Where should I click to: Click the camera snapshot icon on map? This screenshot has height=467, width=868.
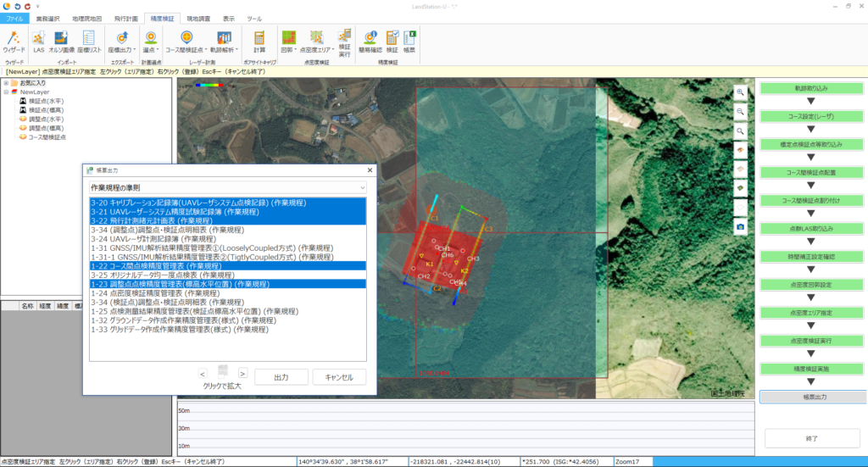click(740, 227)
